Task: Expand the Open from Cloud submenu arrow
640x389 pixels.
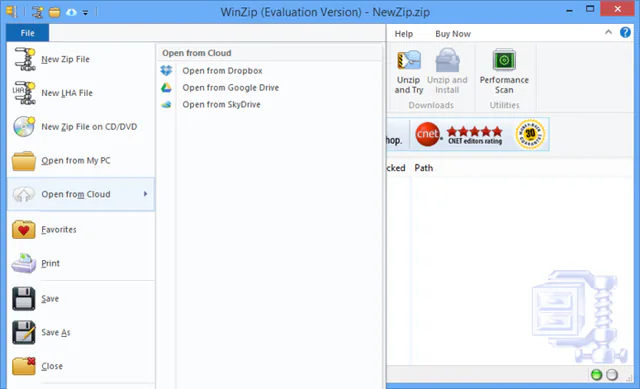Action: pos(145,194)
